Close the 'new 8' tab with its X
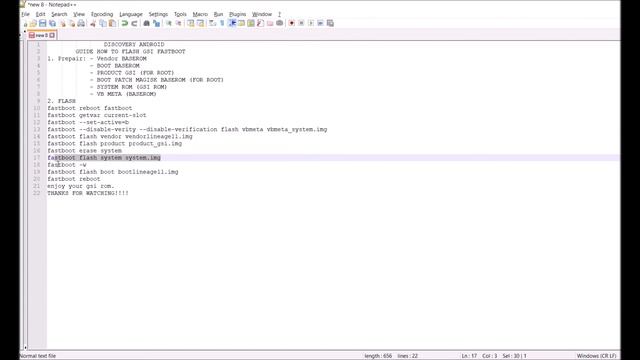The image size is (640, 360). (x=52, y=36)
